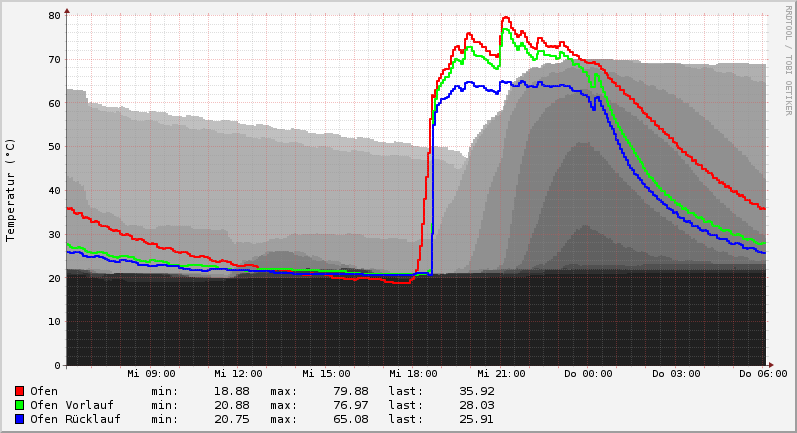Click the Do 00:00 time axis label
797x433 pixels.
pos(589,374)
